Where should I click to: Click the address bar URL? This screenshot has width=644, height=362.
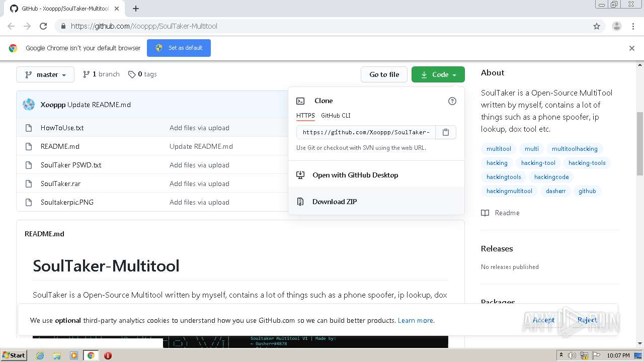(x=144, y=26)
